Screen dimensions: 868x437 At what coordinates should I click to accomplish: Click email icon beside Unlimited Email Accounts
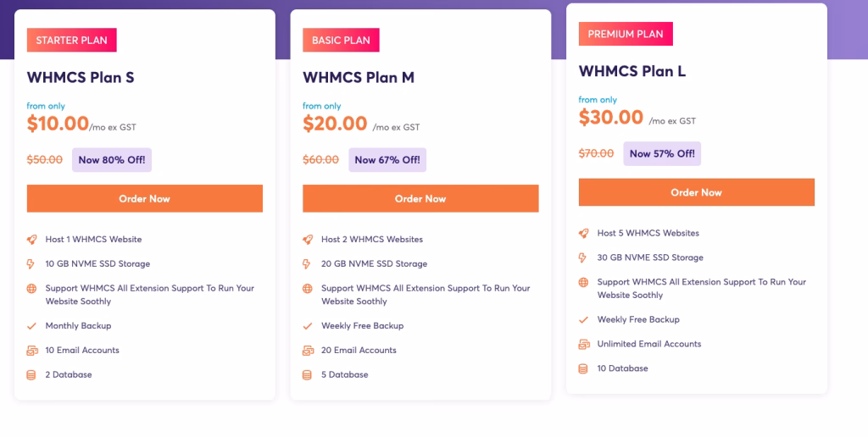pyautogui.click(x=584, y=344)
